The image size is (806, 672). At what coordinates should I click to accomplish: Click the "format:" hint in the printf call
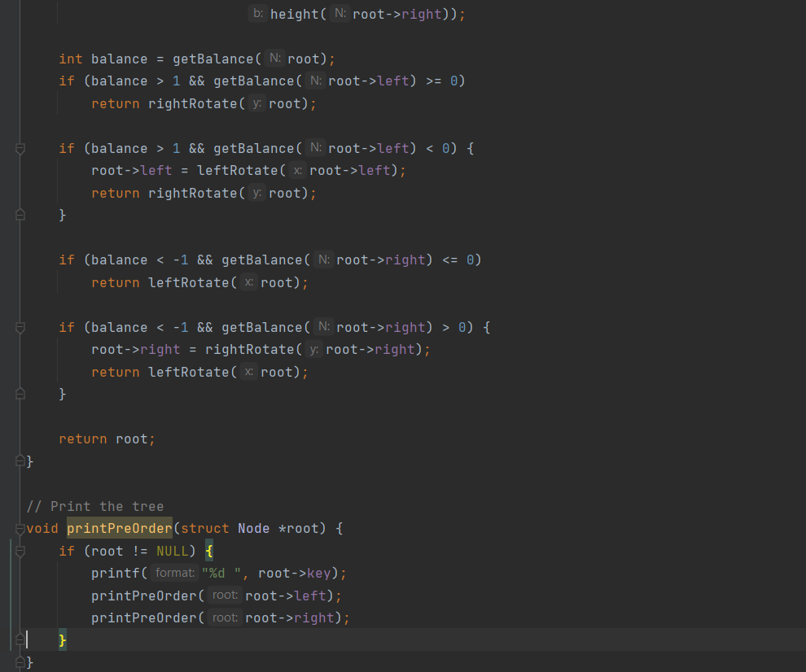174,573
